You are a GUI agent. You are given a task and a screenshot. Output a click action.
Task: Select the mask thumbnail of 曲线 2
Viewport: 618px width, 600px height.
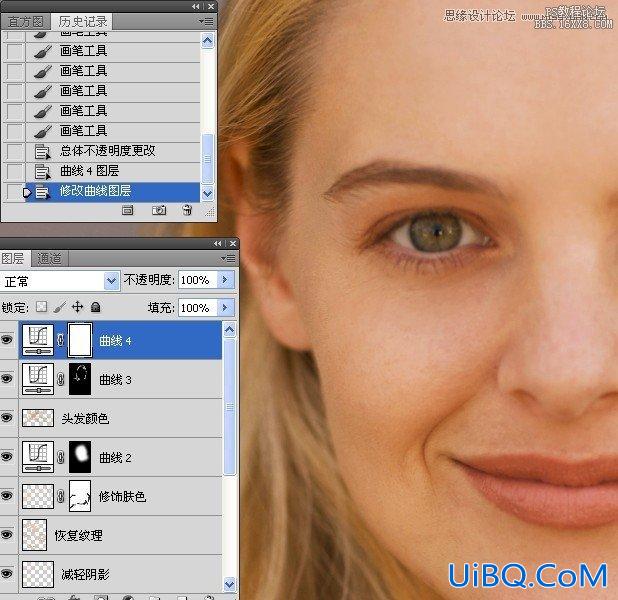80,457
